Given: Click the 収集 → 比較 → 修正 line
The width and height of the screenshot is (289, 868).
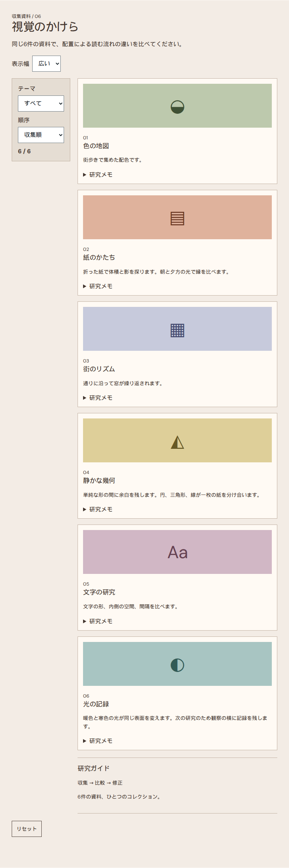Looking at the screenshot, I should pyautogui.click(x=100, y=783).
